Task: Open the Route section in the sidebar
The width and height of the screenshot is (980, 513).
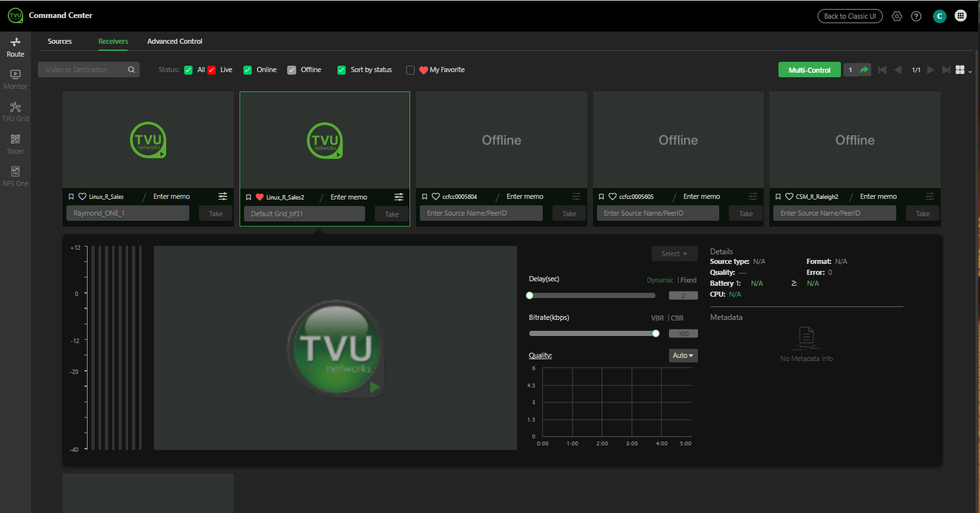Action: [15, 47]
